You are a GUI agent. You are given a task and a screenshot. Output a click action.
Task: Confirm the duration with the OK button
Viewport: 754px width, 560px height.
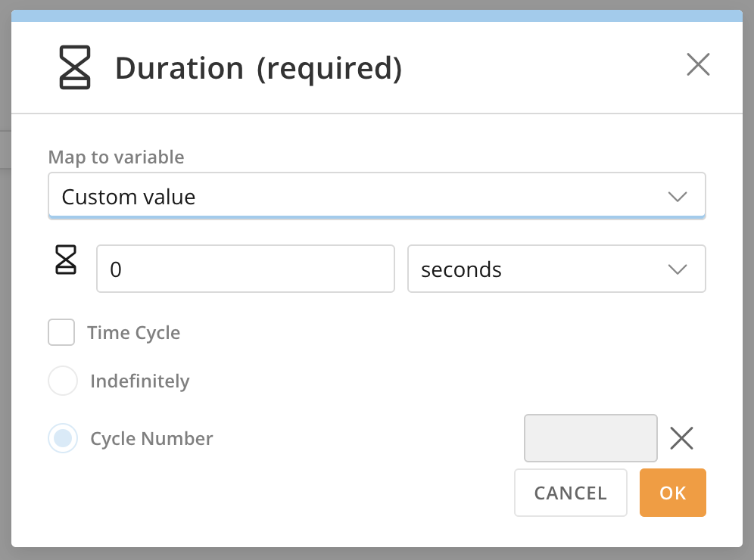pyautogui.click(x=672, y=493)
